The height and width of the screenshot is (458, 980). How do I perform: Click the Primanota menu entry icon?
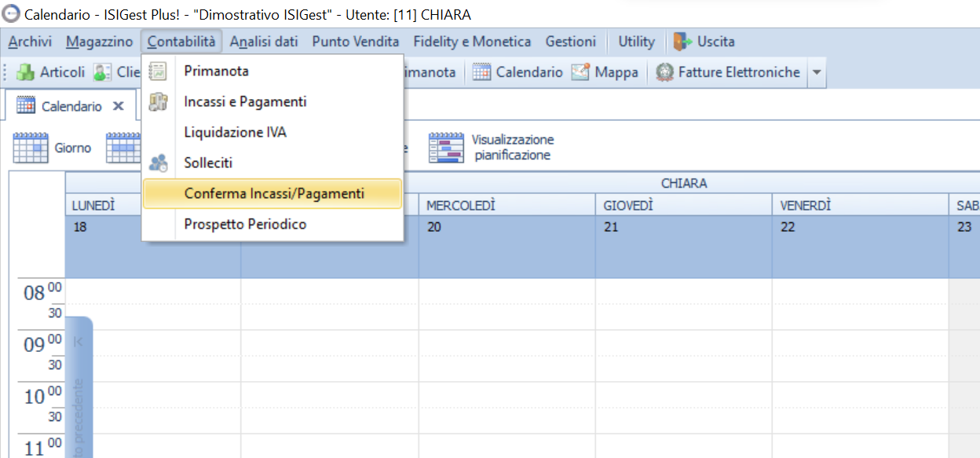pyautogui.click(x=158, y=71)
